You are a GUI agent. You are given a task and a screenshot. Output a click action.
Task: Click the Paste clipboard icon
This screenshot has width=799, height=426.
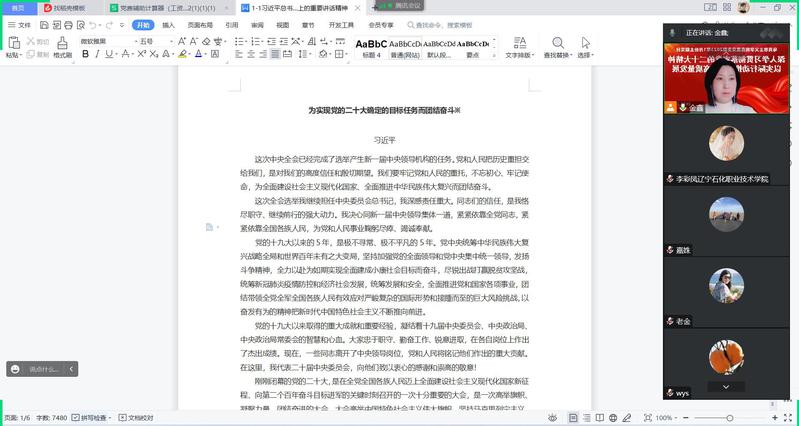[14, 42]
